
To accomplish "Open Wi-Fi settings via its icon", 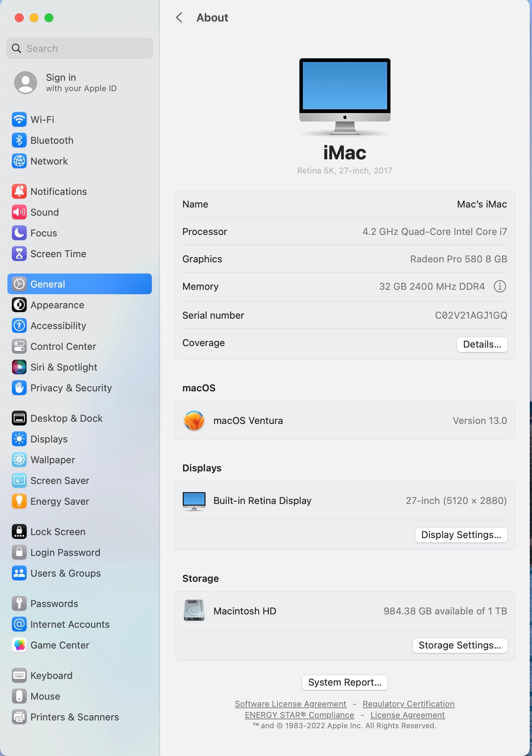I will pyautogui.click(x=19, y=119).
